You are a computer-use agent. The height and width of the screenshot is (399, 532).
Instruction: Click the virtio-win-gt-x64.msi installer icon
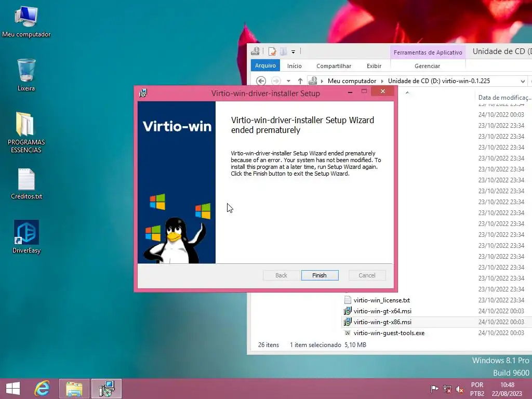[x=348, y=311]
